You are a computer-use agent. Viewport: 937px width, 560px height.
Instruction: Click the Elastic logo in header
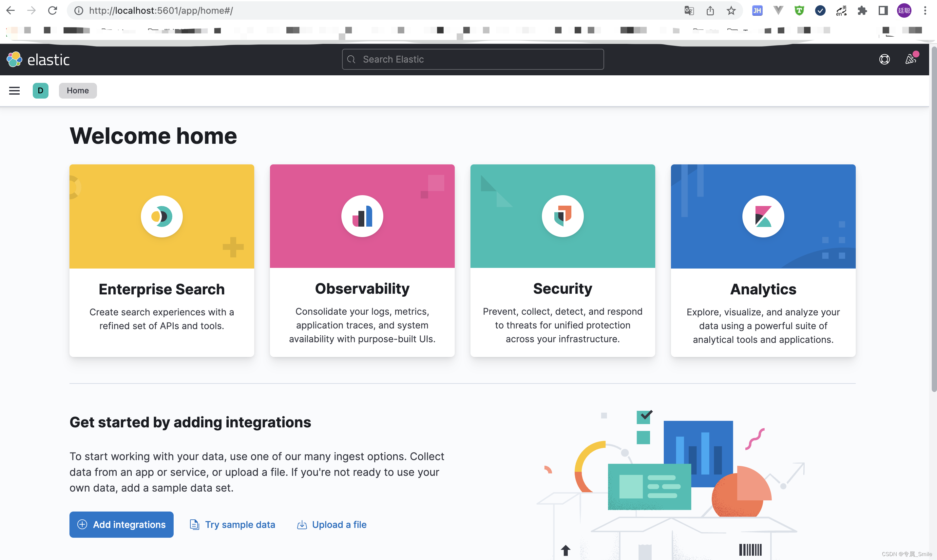click(38, 60)
